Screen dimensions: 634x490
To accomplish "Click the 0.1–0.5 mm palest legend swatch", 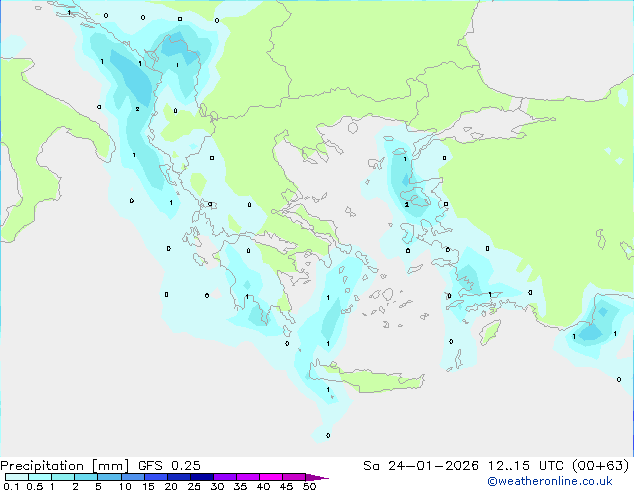I will tap(17, 477).
